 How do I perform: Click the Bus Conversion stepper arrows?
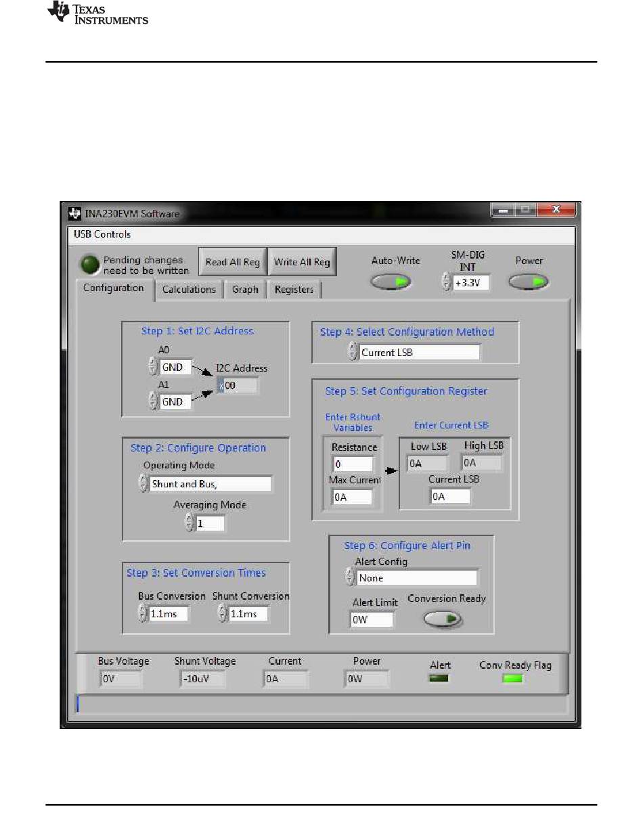click(142, 614)
